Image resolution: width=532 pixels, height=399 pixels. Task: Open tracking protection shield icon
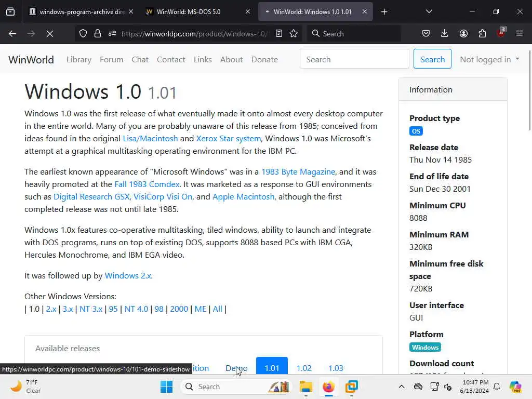point(83,34)
